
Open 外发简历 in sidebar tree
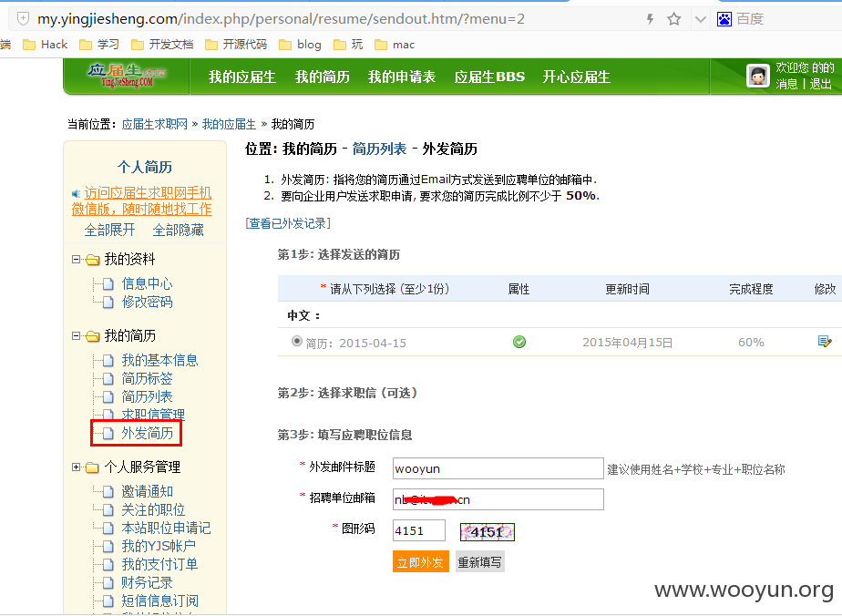(147, 434)
